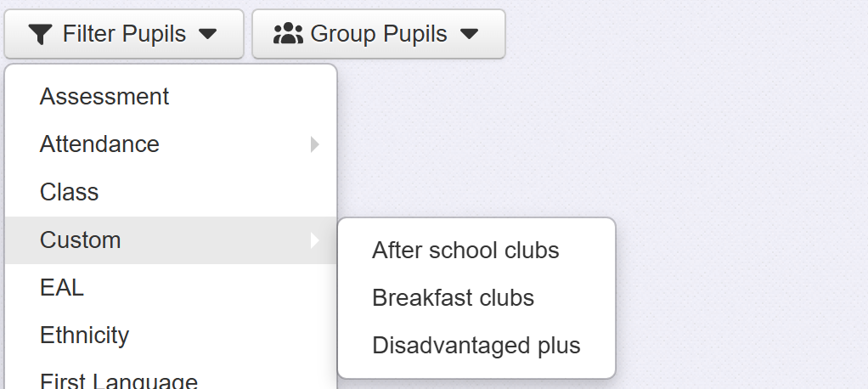Click the people icon on Group Pupils
The width and height of the screenshot is (868, 389).
point(288,34)
